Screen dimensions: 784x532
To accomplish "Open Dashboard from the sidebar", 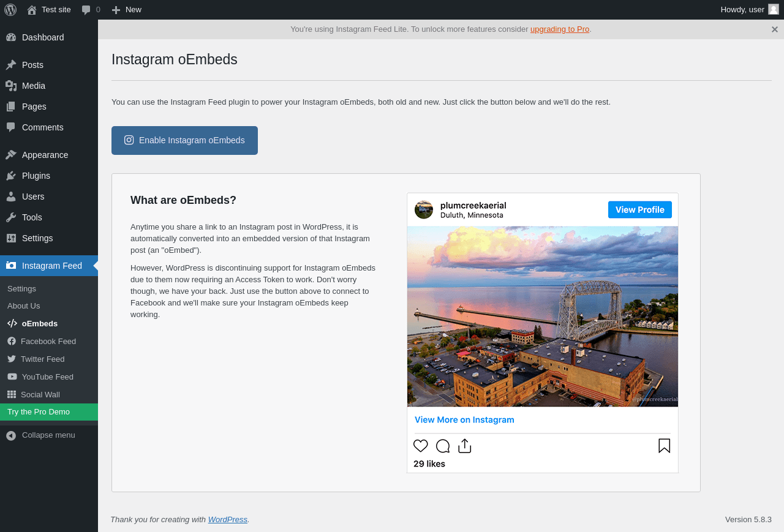I will pos(49,37).
